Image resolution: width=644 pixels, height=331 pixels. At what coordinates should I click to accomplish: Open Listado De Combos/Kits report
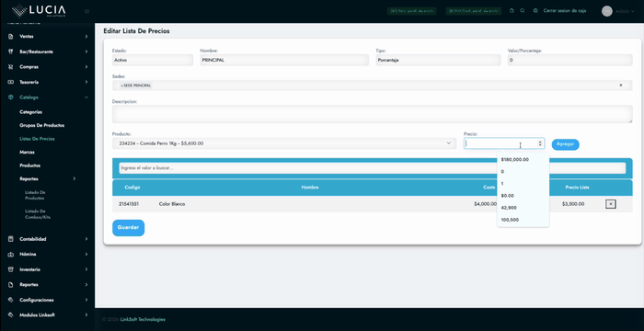(x=38, y=214)
